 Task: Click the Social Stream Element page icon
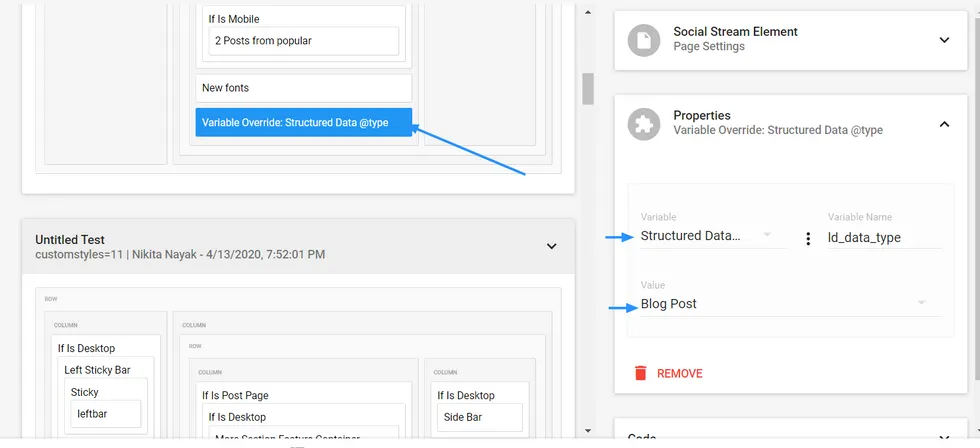(644, 40)
